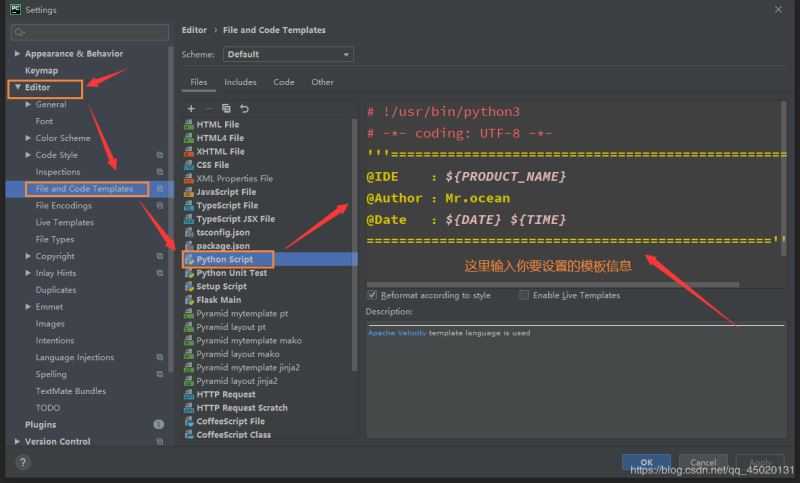Expand the Emmet arrow
Image resolution: width=800 pixels, height=483 pixels.
[x=28, y=307]
